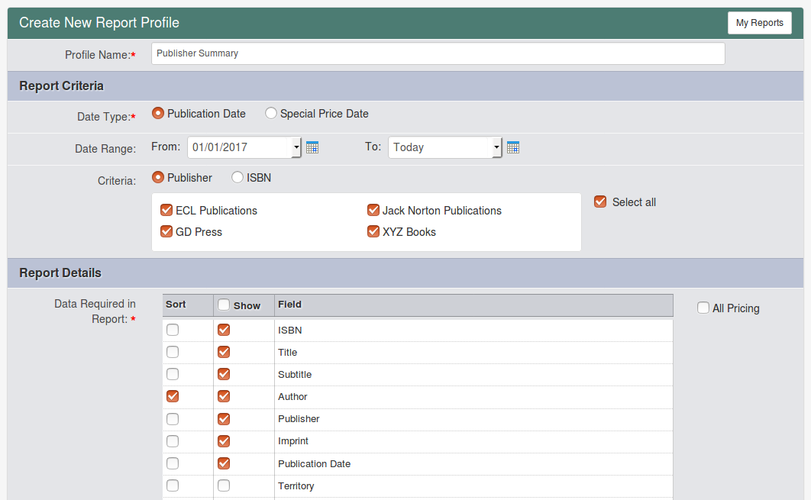Click the My Reports button
The image size is (811, 500).
click(x=759, y=23)
